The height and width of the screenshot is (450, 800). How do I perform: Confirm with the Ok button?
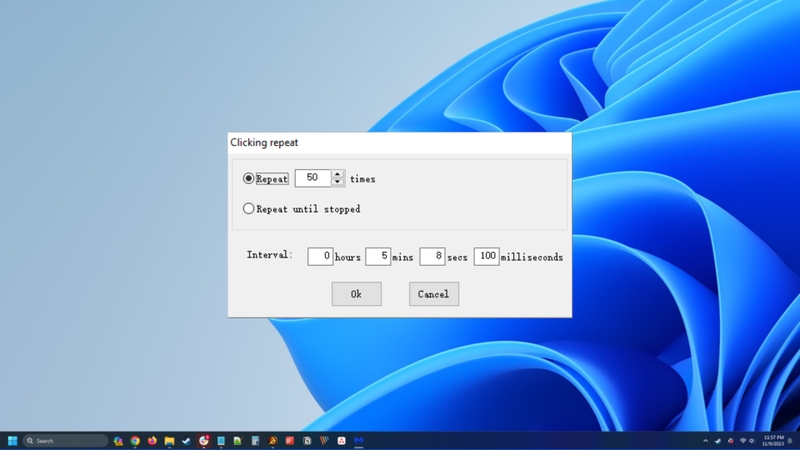[356, 294]
